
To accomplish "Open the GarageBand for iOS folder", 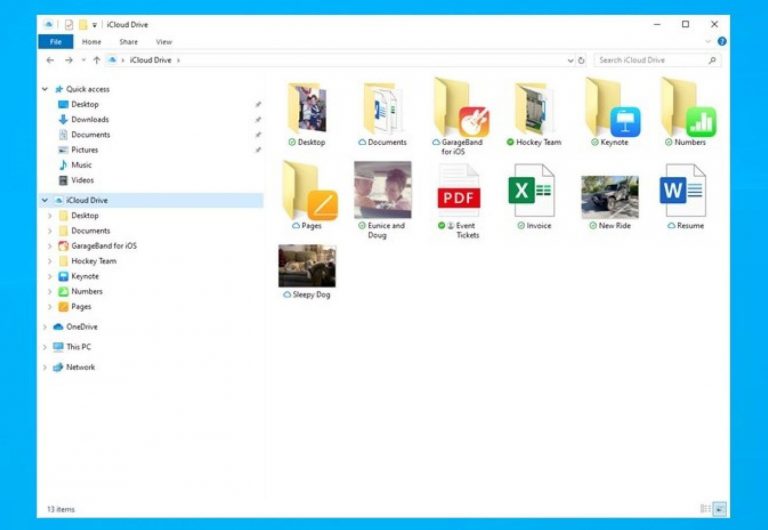I will (460, 108).
